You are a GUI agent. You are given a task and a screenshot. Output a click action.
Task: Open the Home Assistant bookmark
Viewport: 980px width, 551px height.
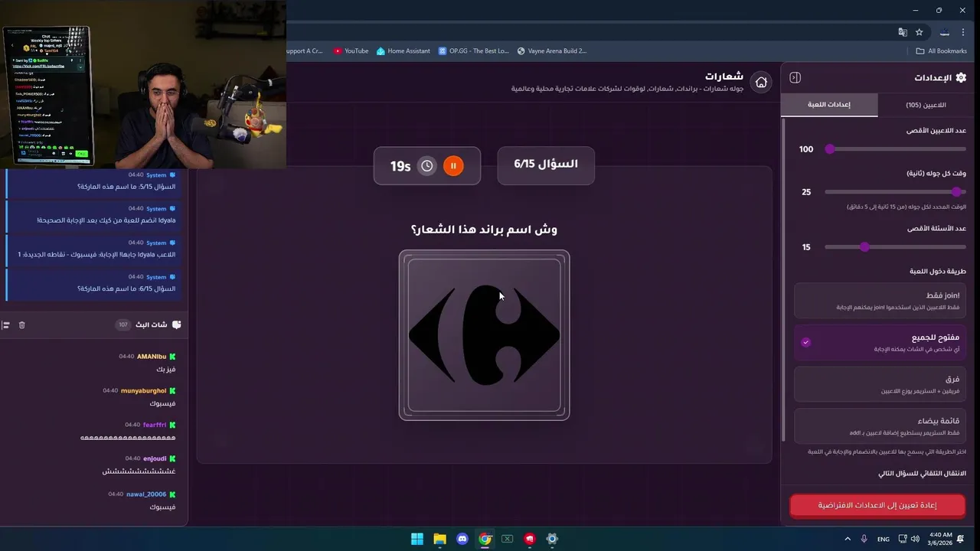(403, 51)
